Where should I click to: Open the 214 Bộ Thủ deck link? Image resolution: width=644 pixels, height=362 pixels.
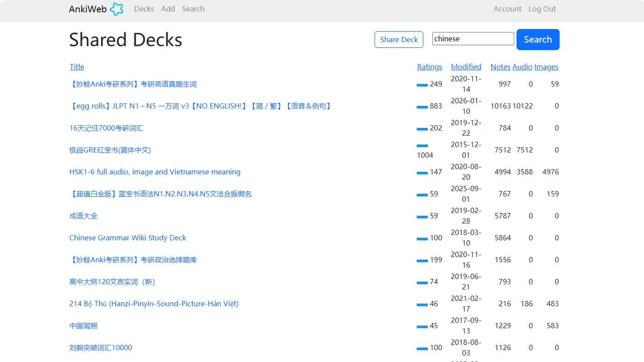(154, 304)
